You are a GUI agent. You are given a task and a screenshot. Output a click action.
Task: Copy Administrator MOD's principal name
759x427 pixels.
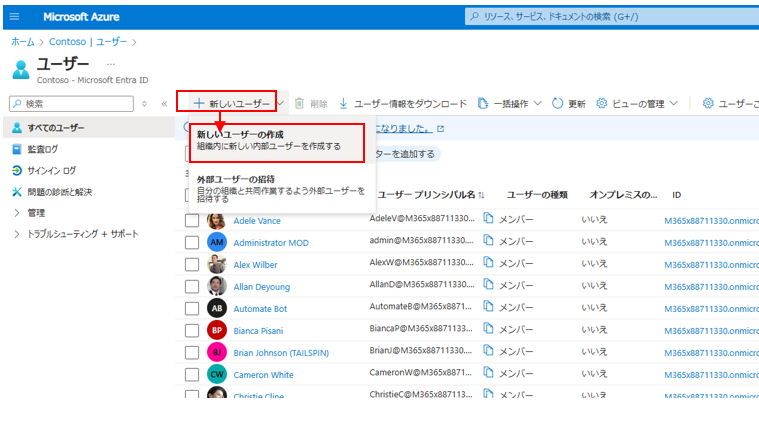coord(488,241)
